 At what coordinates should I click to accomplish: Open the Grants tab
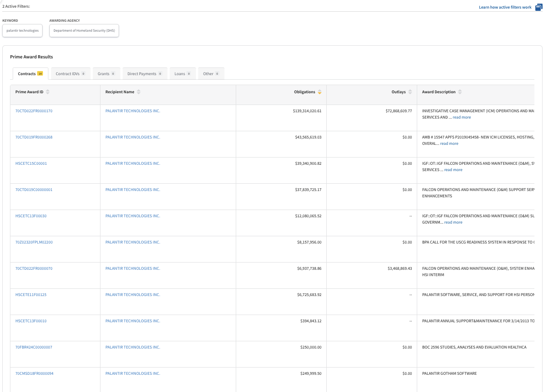point(106,73)
